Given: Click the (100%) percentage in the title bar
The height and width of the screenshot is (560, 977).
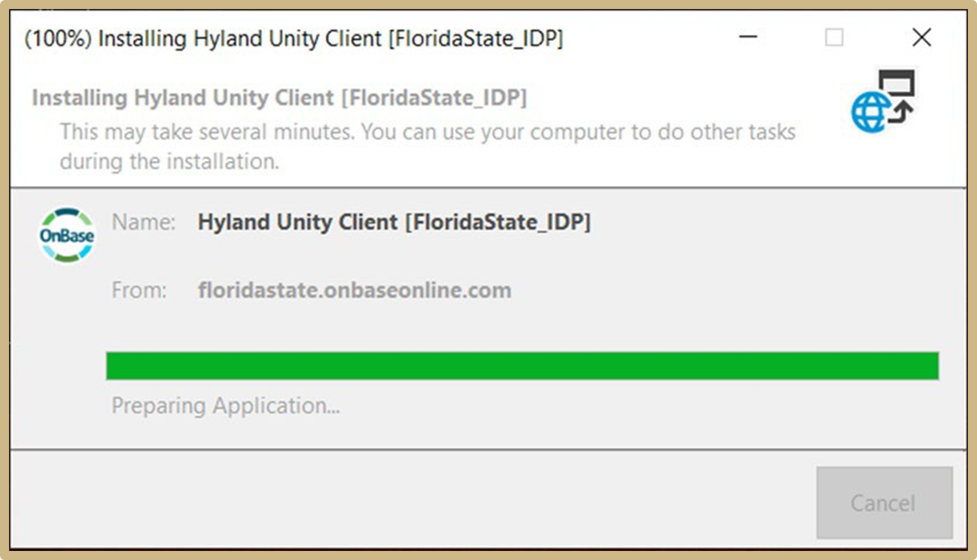Looking at the screenshot, I should click(58, 38).
